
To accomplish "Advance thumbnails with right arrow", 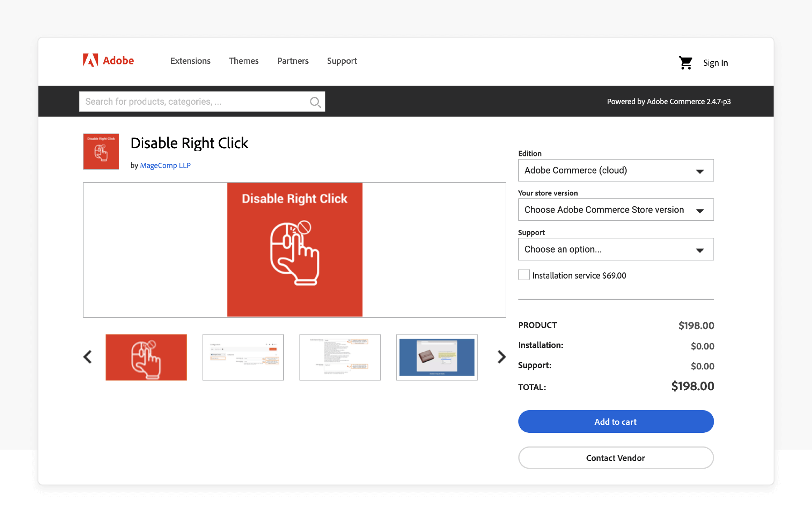I will [x=501, y=357].
